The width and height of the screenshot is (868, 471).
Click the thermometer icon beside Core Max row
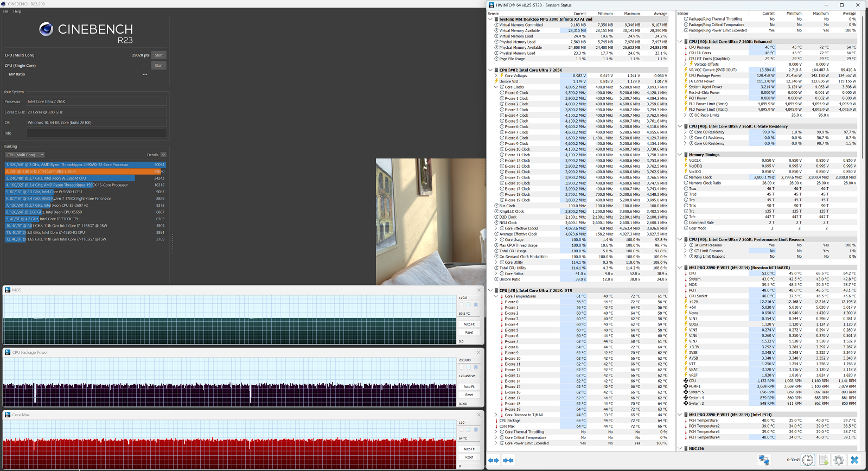point(496,426)
